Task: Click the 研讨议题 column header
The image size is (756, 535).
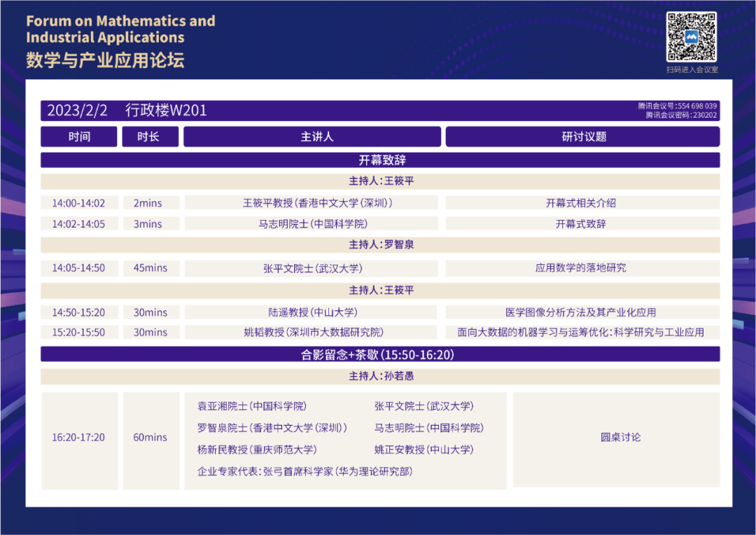Action: (x=583, y=137)
